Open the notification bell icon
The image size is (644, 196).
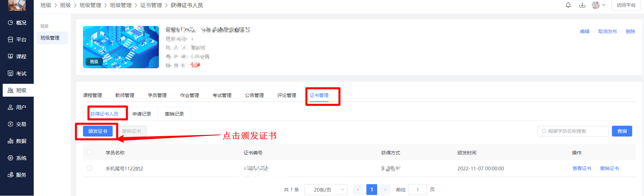[568, 5]
